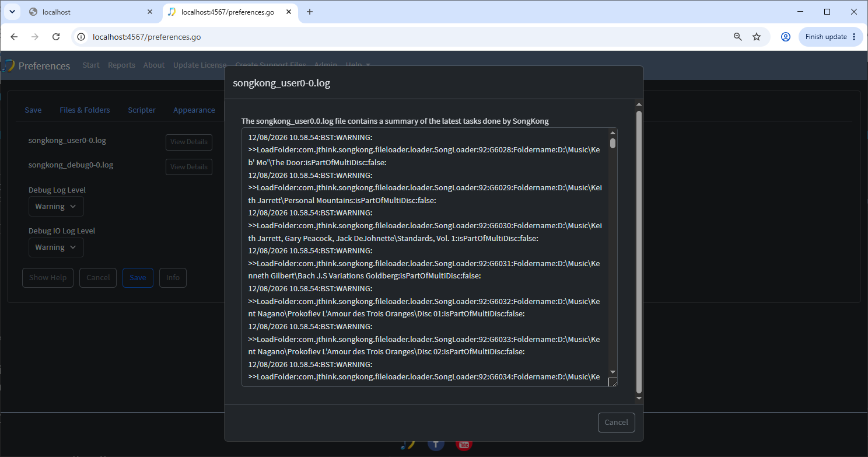View Details for songkong_debug0-0.log
This screenshot has width=868, height=457.
189,167
